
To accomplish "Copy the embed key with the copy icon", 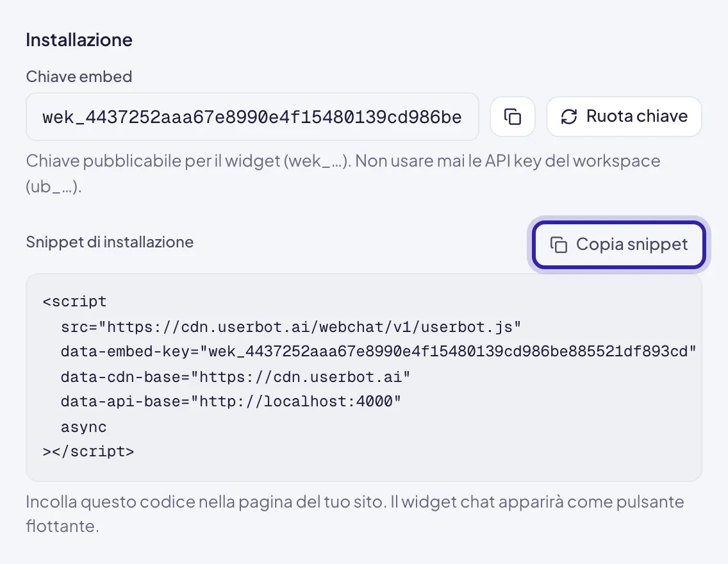I will (513, 117).
